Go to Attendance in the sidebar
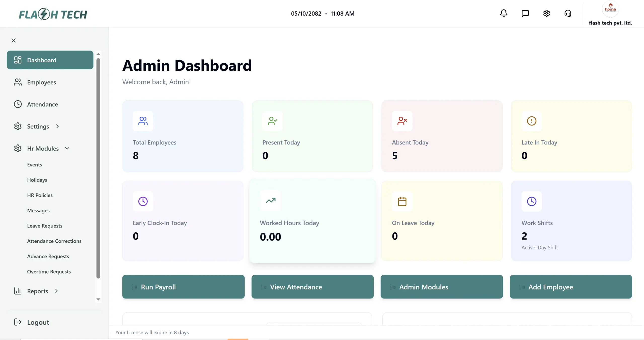Screen dimensions: 644x340 coord(43,104)
